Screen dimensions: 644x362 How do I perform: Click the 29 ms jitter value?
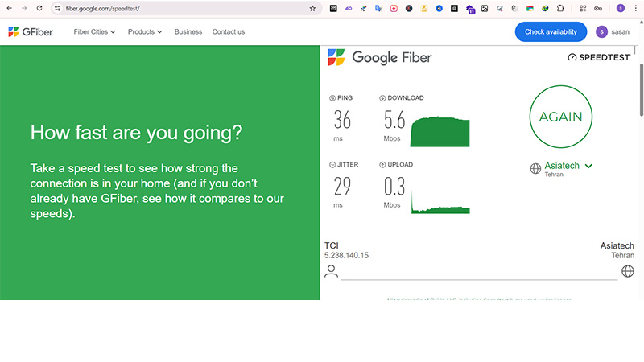pyautogui.click(x=342, y=186)
